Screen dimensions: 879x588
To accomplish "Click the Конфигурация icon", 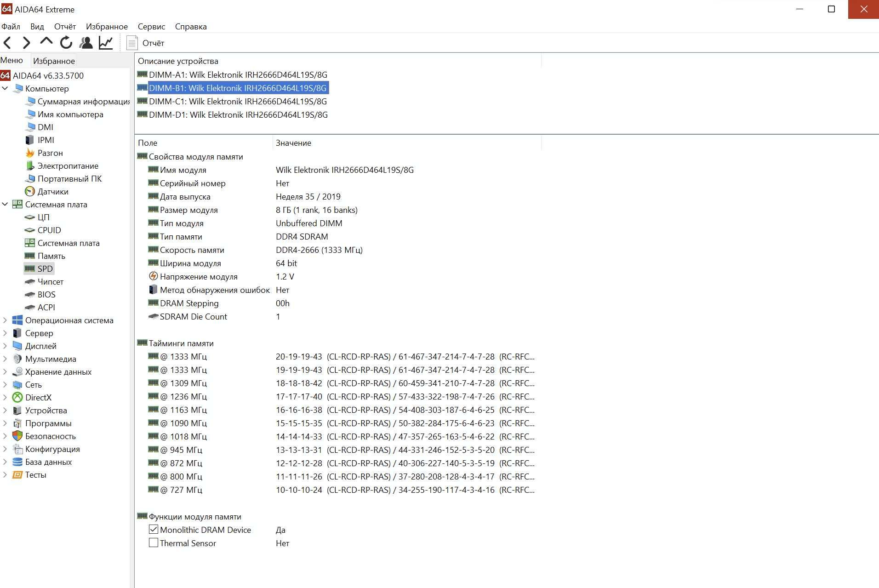I will pyautogui.click(x=17, y=449).
